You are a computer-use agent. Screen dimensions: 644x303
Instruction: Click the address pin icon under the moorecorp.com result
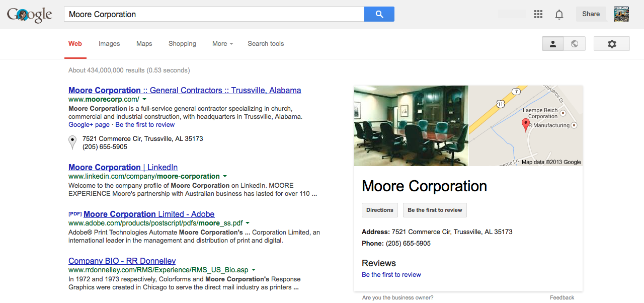pos(72,142)
